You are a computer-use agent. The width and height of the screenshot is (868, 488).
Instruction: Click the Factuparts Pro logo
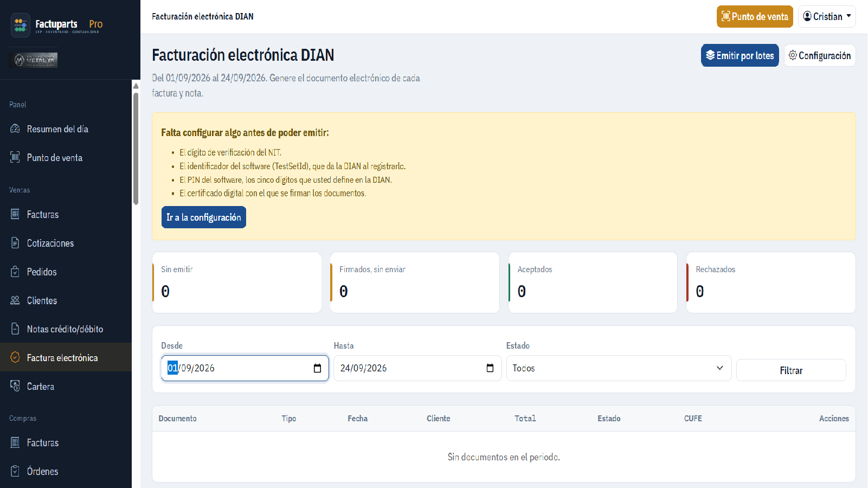(56, 25)
